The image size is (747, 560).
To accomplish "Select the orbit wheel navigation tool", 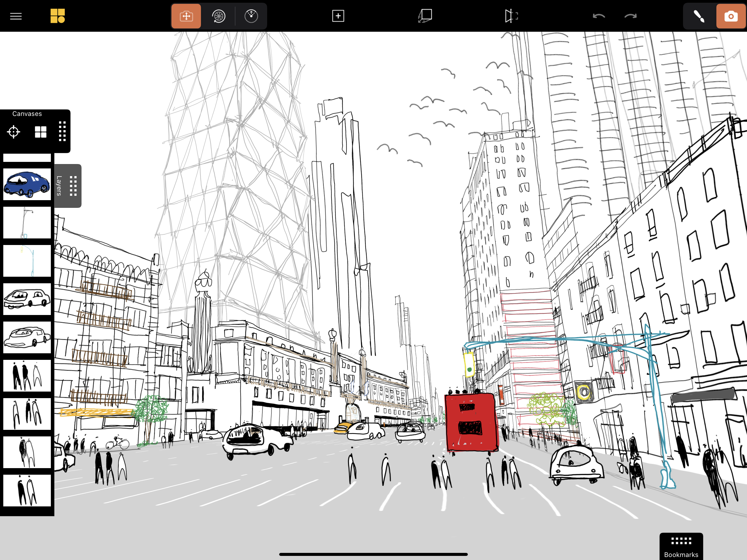I will point(218,16).
